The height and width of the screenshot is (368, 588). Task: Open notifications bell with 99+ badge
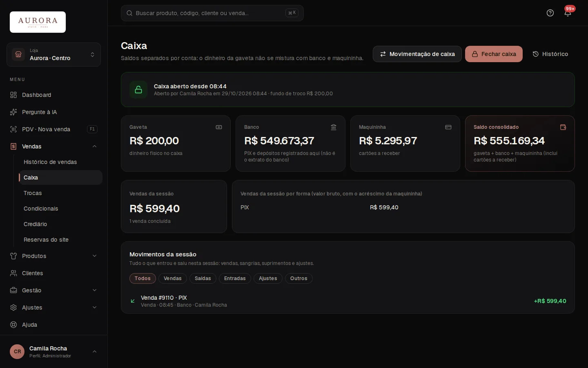tap(568, 13)
